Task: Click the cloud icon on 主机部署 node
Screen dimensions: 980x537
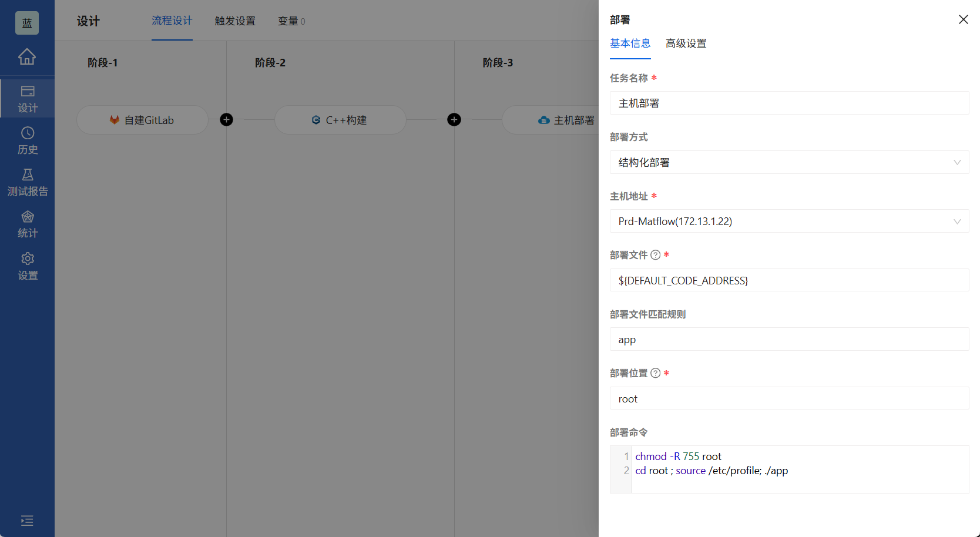Action: click(543, 120)
